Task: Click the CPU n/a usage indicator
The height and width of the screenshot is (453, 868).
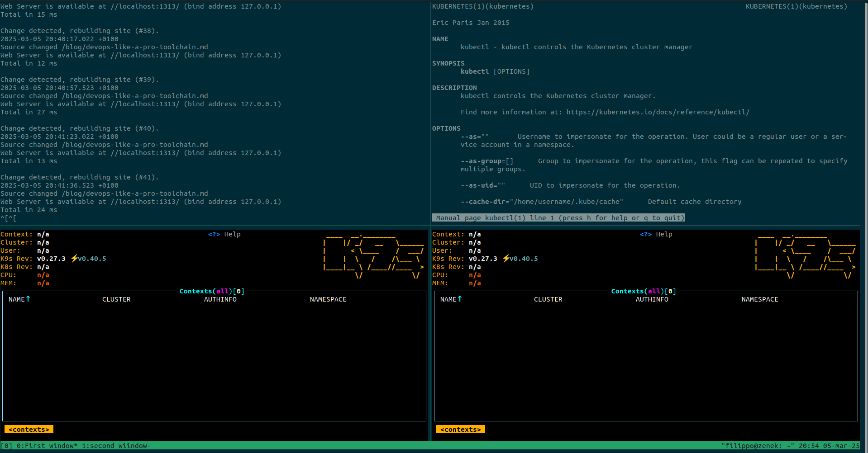Action: pyautogui.click(x=43, y=275)
